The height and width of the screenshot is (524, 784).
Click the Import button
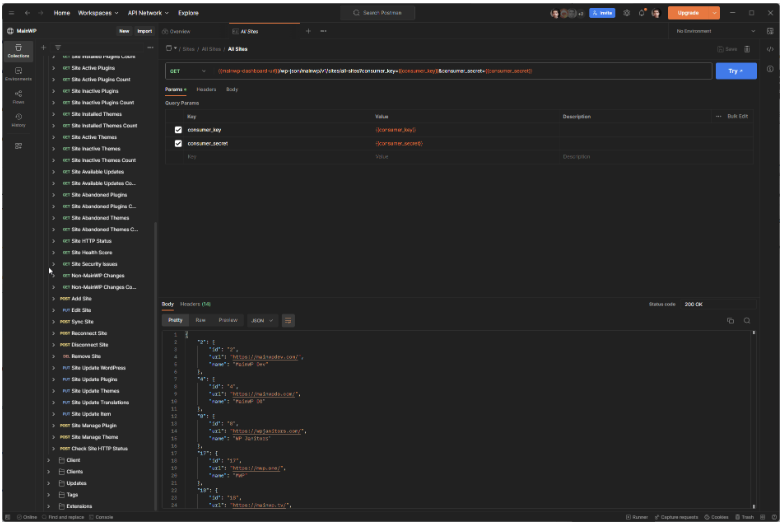(144, 31)
